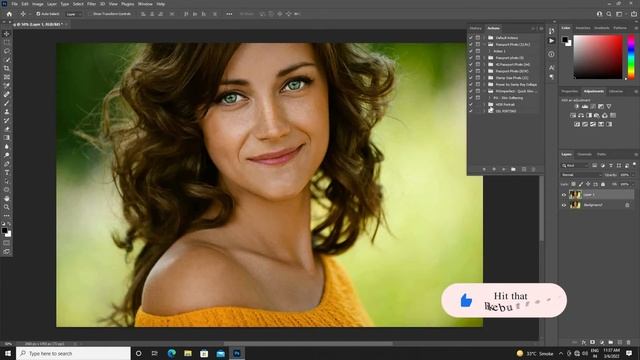Screen dimensions: 640x360
Task: Add a Brightness/Contrast adjustment
Action: (x=577, y=107)
